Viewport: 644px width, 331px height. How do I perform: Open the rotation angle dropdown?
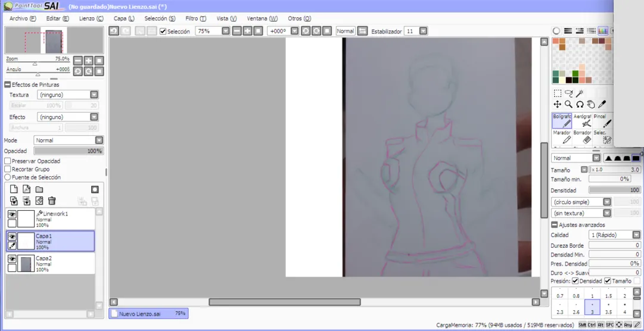click(294, 31)
